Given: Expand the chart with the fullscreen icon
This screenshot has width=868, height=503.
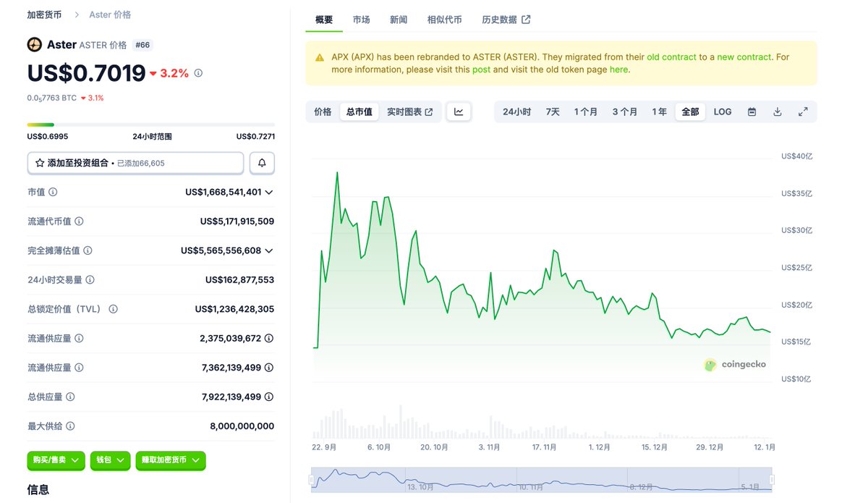Looking at the screenshot, I should pyautogui.click(x=803, y=111).
